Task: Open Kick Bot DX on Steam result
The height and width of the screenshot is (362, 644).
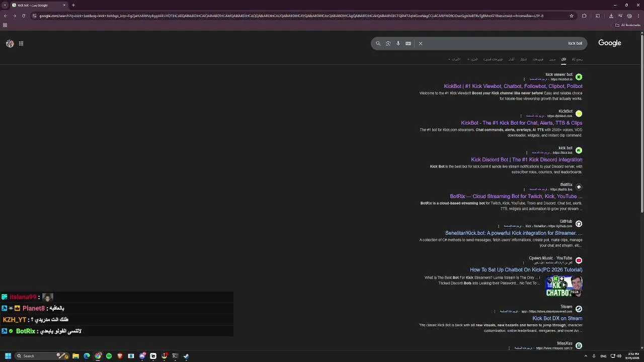Action: [x=557, y=319]
